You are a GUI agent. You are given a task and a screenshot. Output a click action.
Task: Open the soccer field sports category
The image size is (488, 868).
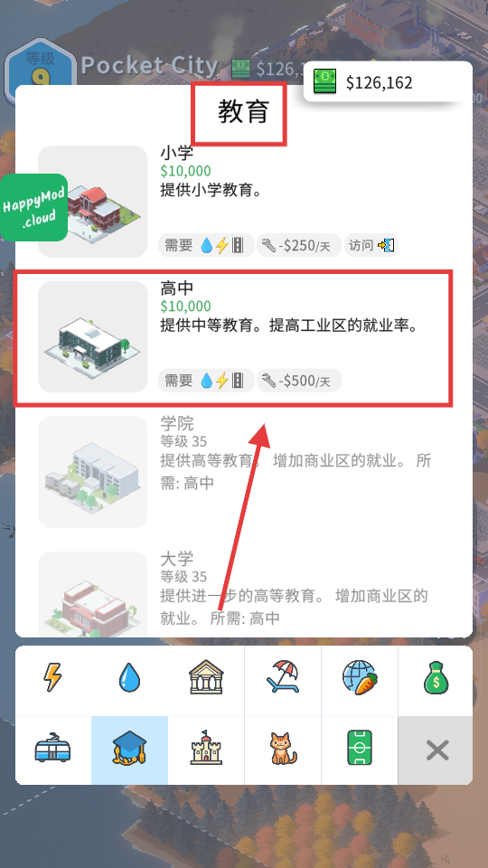[360, 750]
